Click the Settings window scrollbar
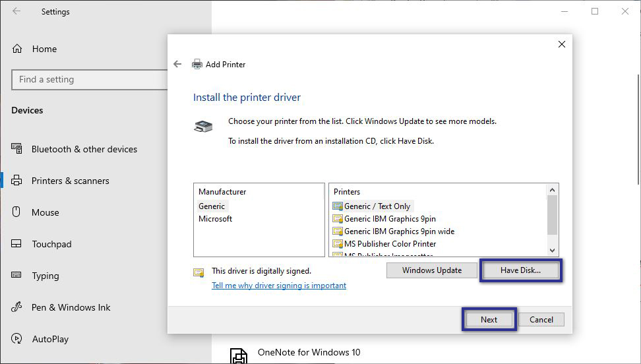The image size is (641, 364). (x=639, y=129)
